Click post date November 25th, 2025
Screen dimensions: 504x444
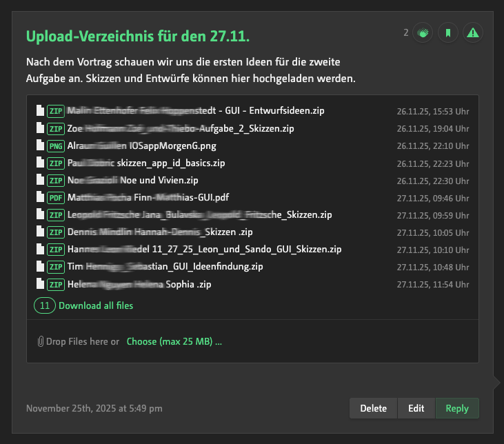[94, 408]
